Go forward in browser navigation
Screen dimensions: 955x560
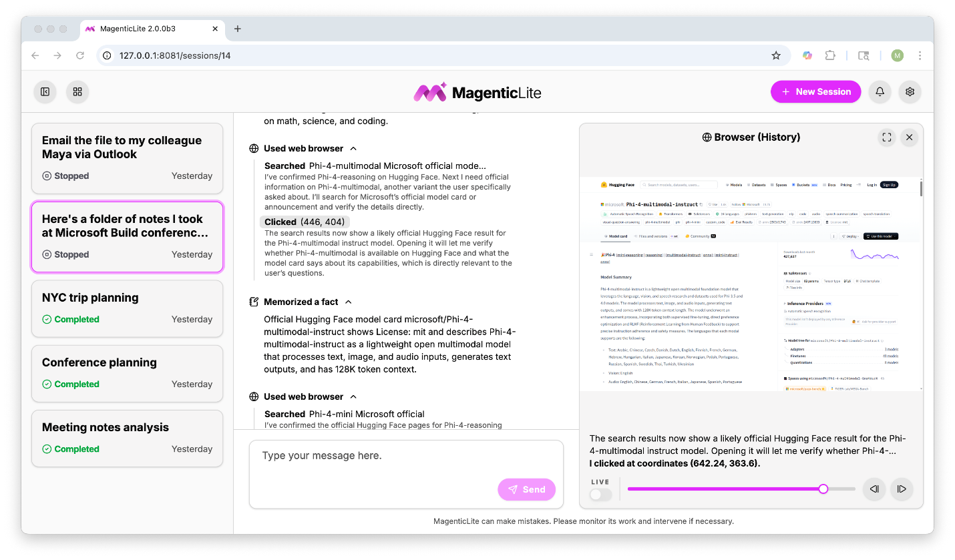[x=57, y=55]
